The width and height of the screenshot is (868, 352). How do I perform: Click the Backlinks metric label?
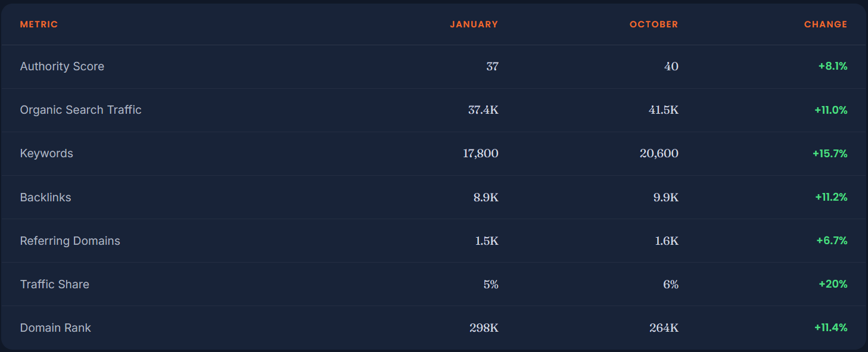[46, 197]
